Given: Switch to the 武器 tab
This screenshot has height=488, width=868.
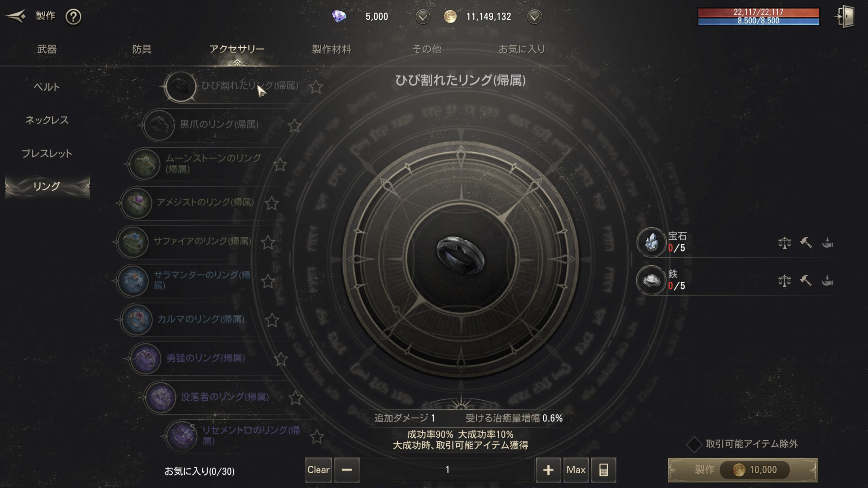Looking at the screenshot, I should click(x=47, y=49).
